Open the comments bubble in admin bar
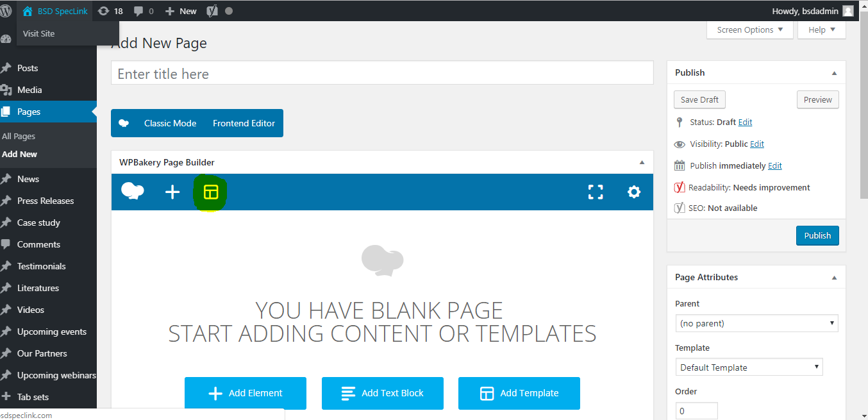Screen dimensions: 868x420 pos(144,11)
